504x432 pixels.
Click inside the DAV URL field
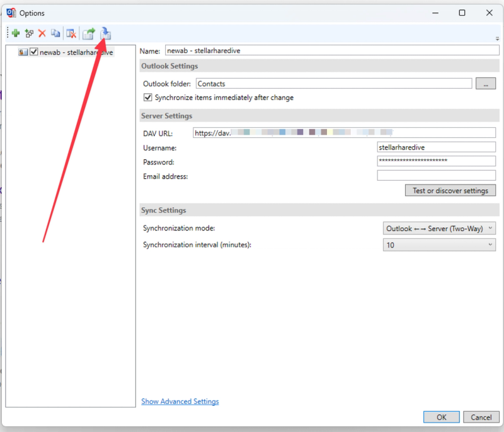(315, 132)
